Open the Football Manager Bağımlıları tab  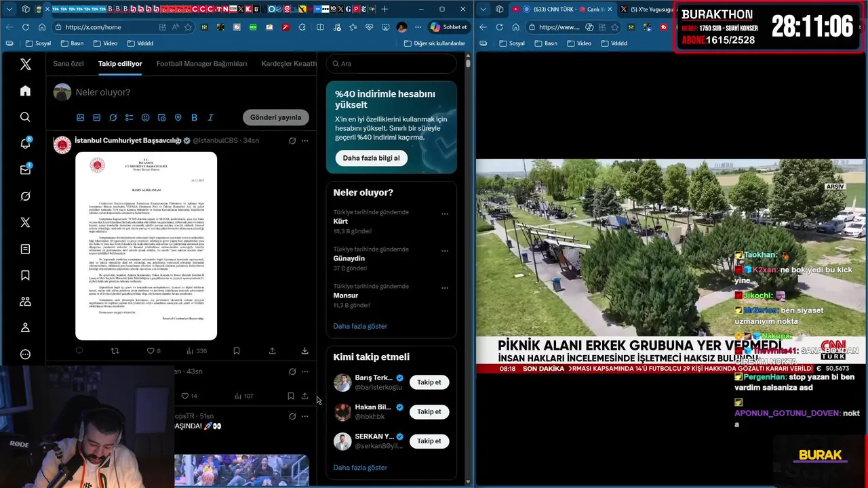pyautogui.click(x=201, y=64)
